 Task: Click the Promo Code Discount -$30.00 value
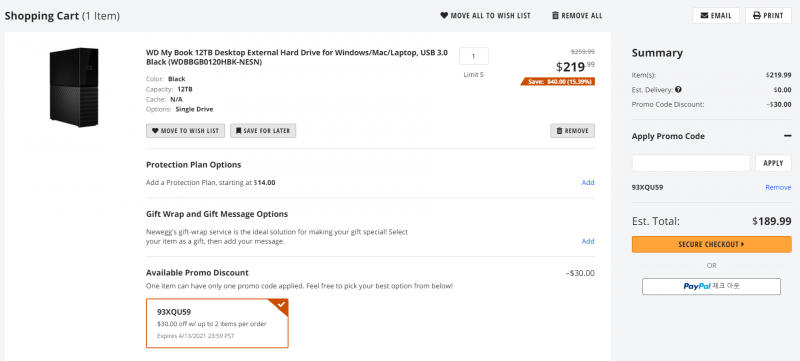point(778,105)
